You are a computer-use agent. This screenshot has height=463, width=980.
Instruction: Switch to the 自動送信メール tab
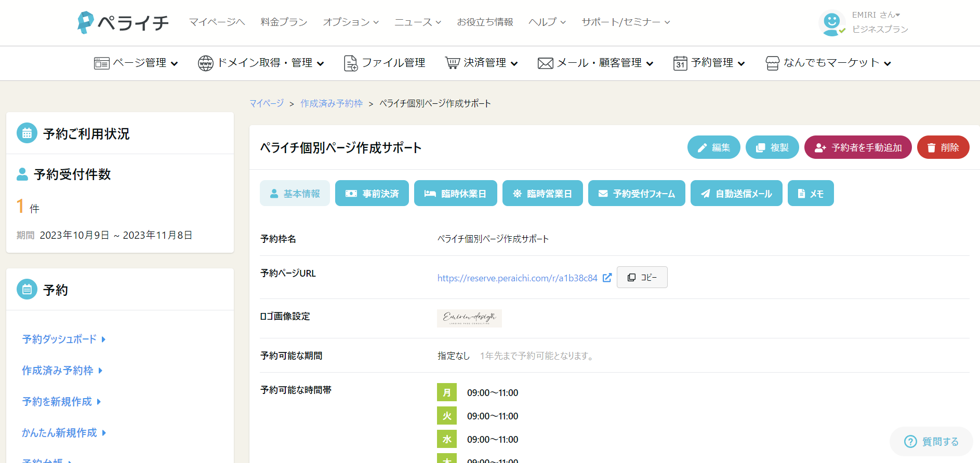click(x=736, y=194)
